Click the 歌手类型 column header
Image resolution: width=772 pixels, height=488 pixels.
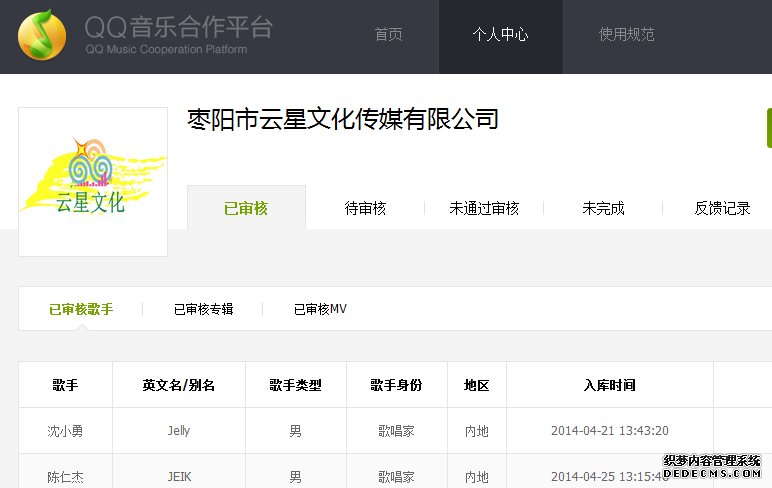pos(295,385)
